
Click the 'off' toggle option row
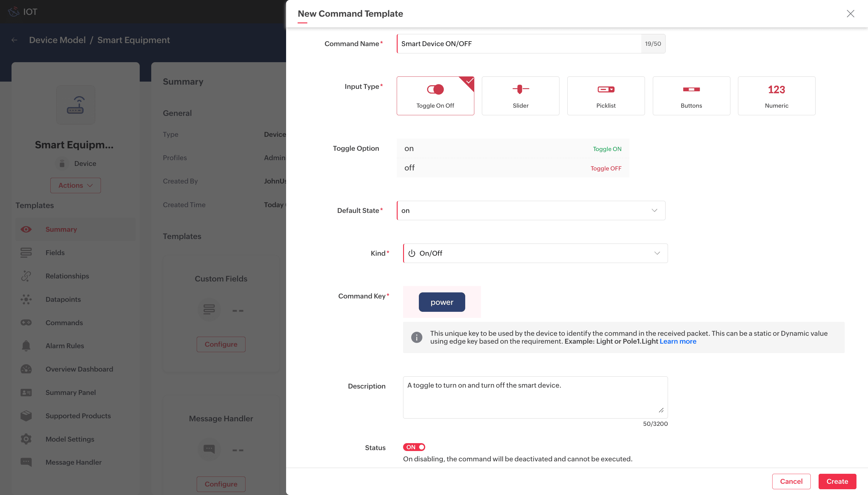(x=513, y=168)
